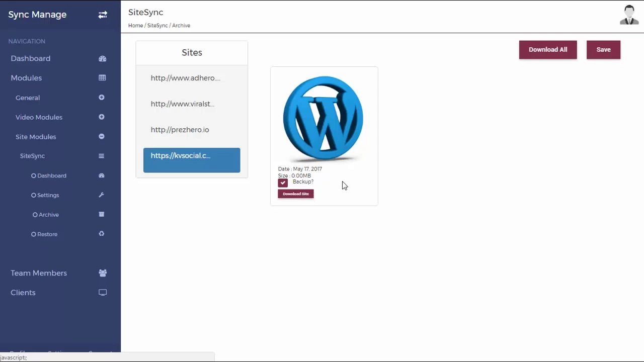The height and width of the screenshot is (362, 644).
Task: Click the SiteSync page title
Action: click(x=146, y=12)
